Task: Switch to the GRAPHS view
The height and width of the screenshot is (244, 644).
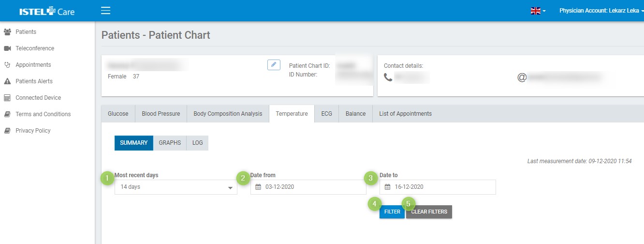Action: (170, 143)
